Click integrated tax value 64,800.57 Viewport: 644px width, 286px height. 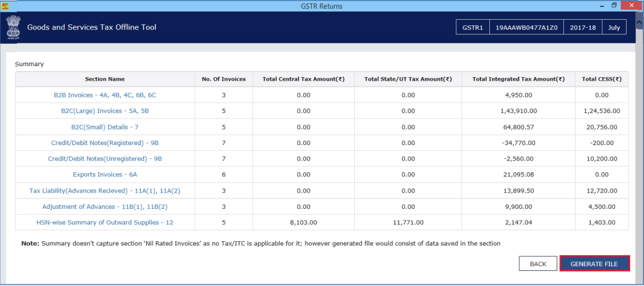coord(519,127)
